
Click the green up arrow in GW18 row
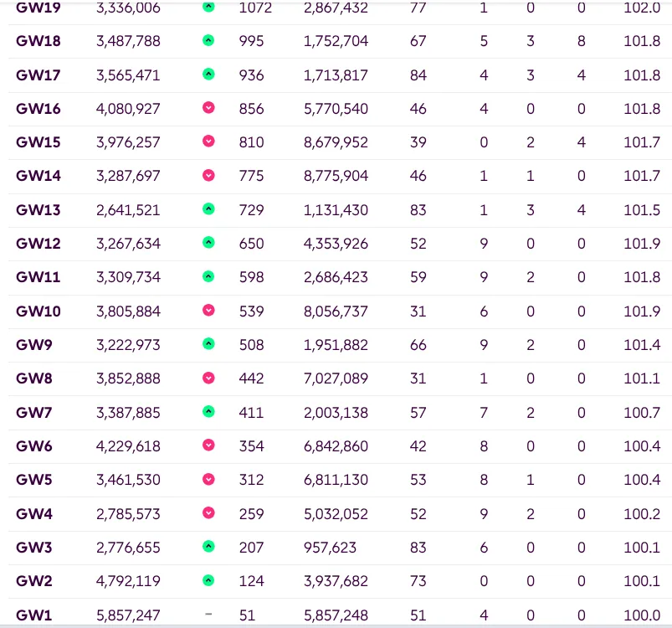click(208, 41)
